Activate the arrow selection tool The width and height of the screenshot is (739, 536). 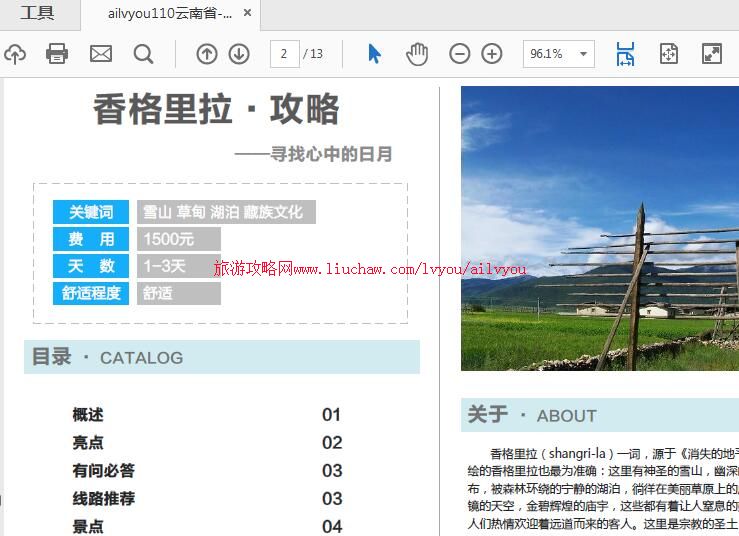coord(374,54)
